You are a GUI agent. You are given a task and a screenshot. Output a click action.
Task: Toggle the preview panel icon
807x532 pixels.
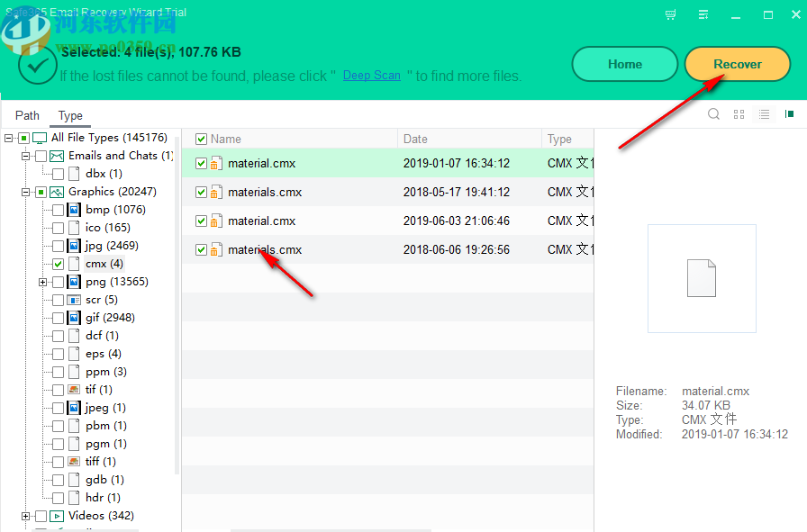point(789,114)
